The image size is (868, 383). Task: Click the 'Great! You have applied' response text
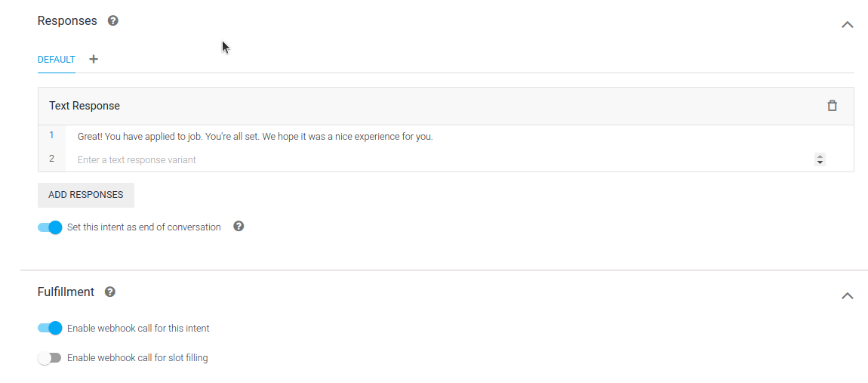255,137
